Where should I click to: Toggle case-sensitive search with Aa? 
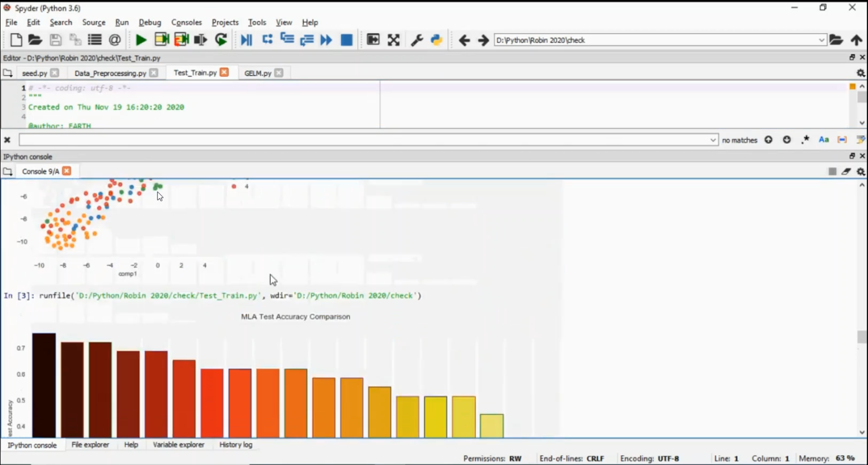[823, 140]
